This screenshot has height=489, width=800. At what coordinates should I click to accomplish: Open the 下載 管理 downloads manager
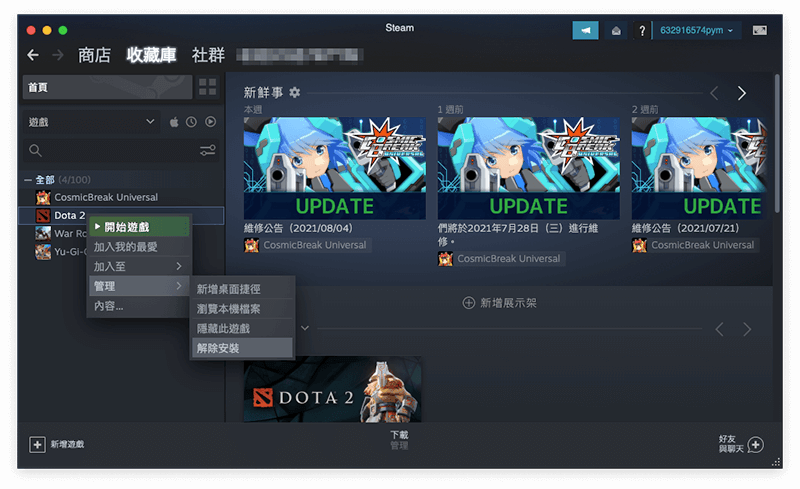tap(399, 440)
